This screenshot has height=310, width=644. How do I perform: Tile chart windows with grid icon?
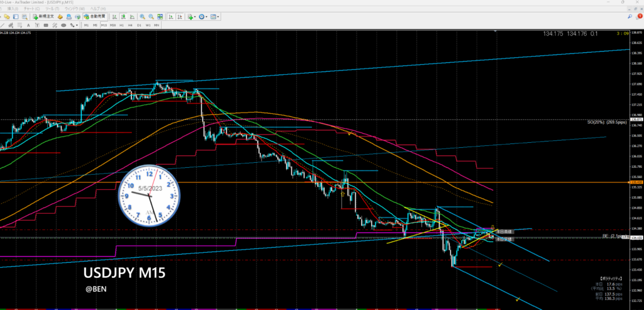[160, 16]
